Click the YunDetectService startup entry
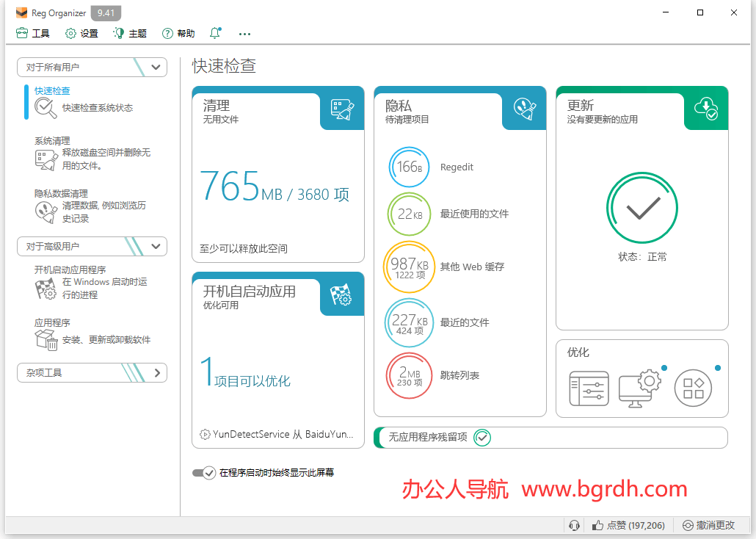 (x=277, y=434)
